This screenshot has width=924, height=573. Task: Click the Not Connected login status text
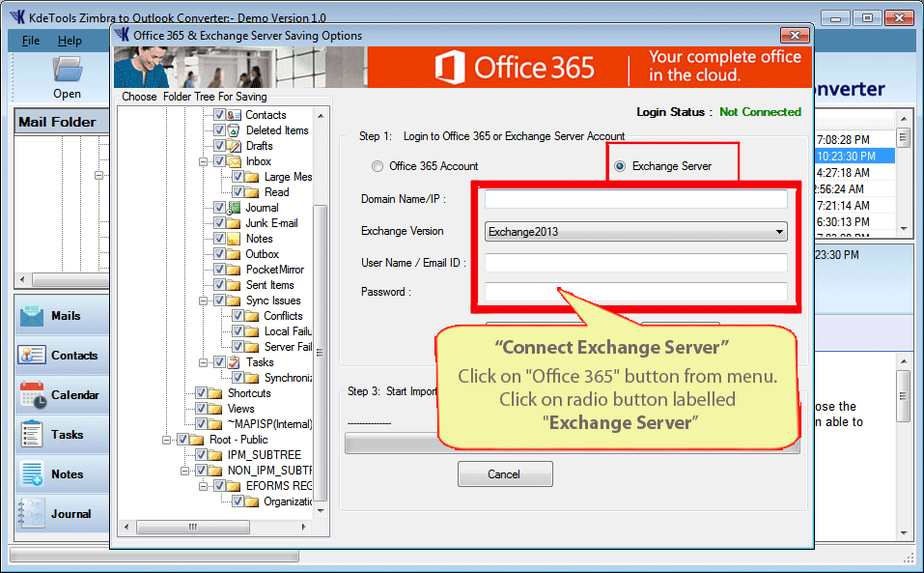click(x=760, y=112)
